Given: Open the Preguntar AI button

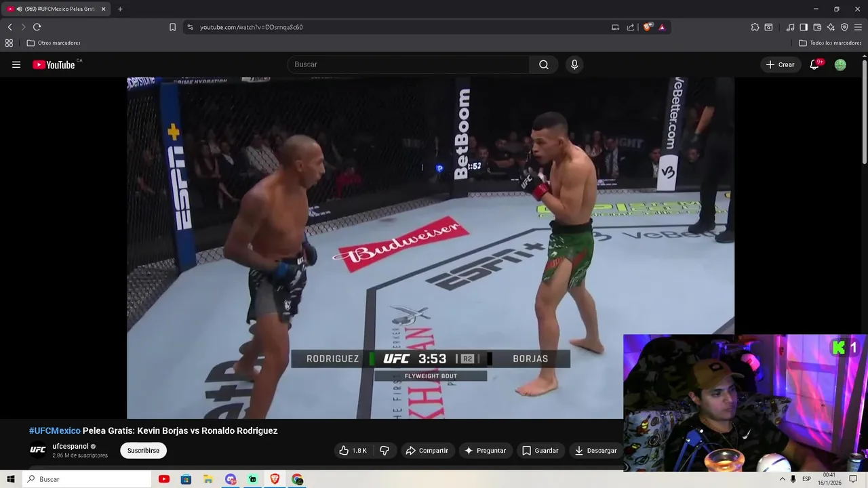Looking at the screenshot, I should click(486, 450).
